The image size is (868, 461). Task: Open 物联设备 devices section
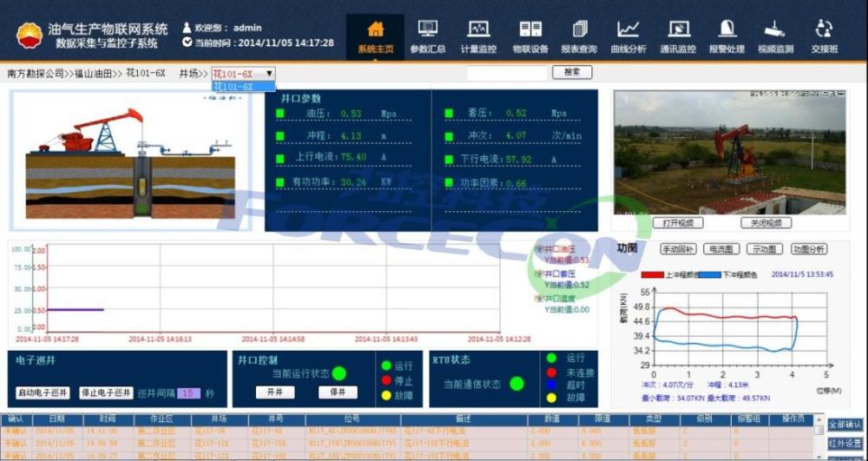point(530,36)
